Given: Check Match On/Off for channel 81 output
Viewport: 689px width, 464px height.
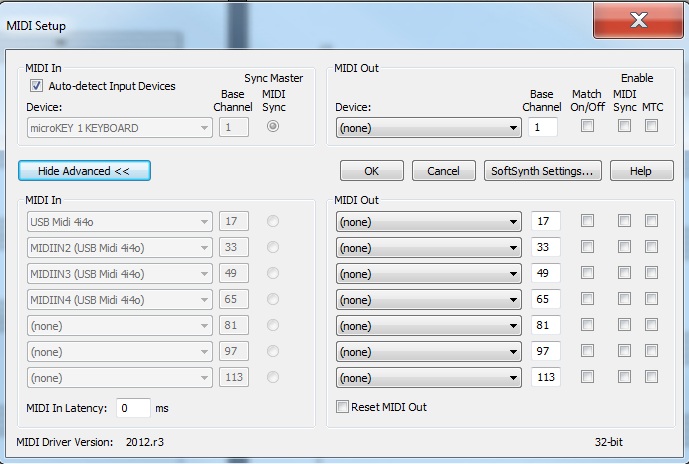Looking at the screenshot, I should coord(587,325).
